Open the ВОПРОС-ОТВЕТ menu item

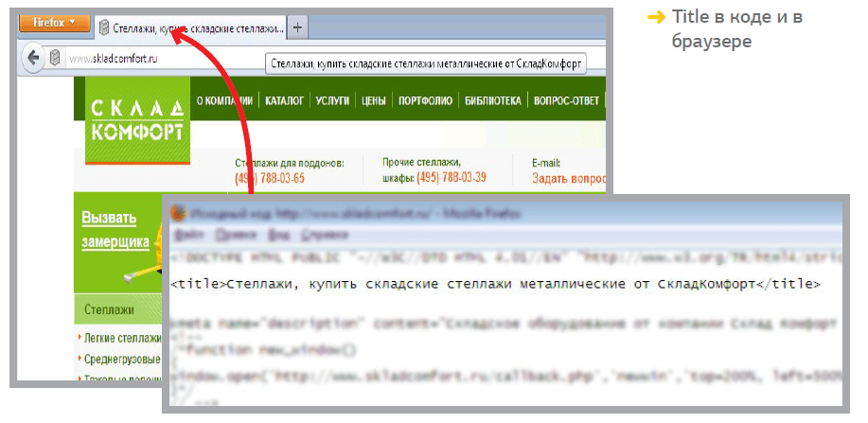point(566,100)
